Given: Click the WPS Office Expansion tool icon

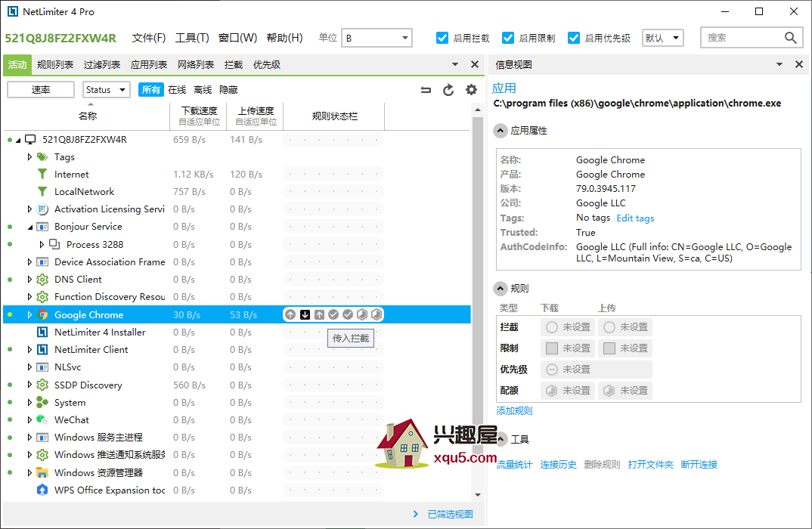Looking at the screenshot, I should click(x=42, y=490).
